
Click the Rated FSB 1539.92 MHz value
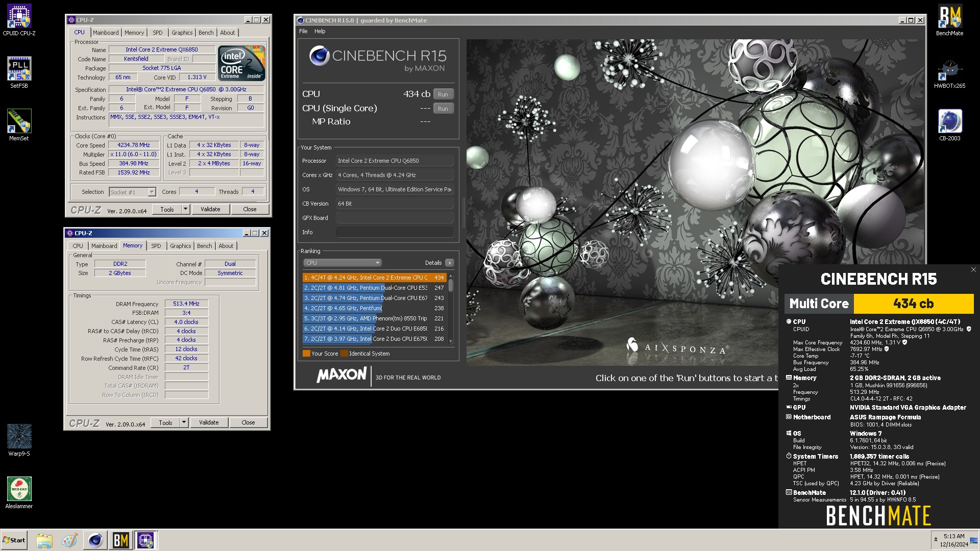pyautogui.click(x=134, y=172)
